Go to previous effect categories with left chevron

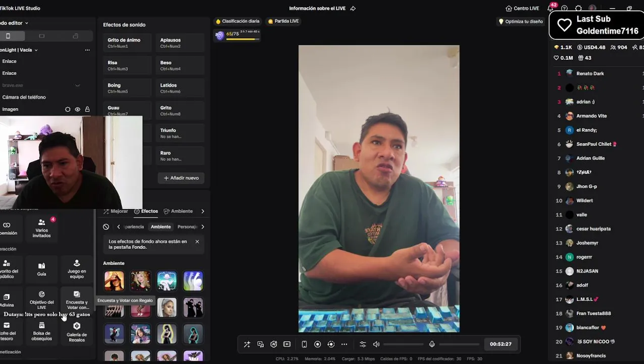[x=119, y=227]
